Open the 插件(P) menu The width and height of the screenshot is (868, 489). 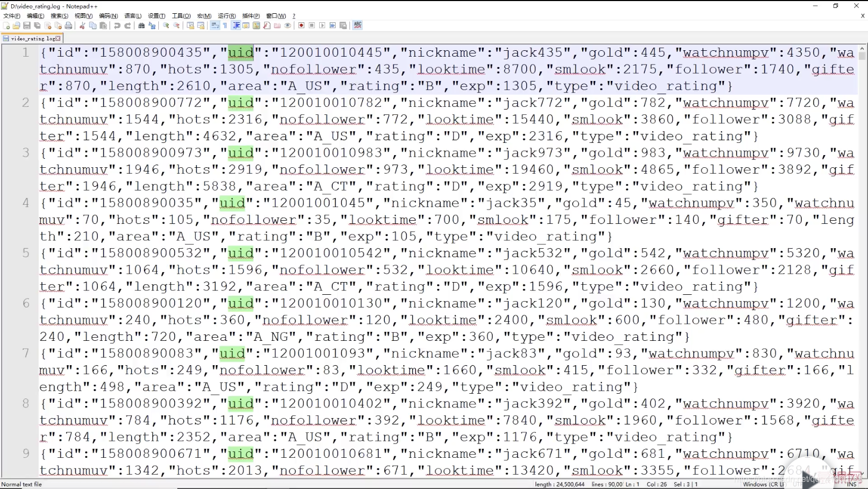251,16
